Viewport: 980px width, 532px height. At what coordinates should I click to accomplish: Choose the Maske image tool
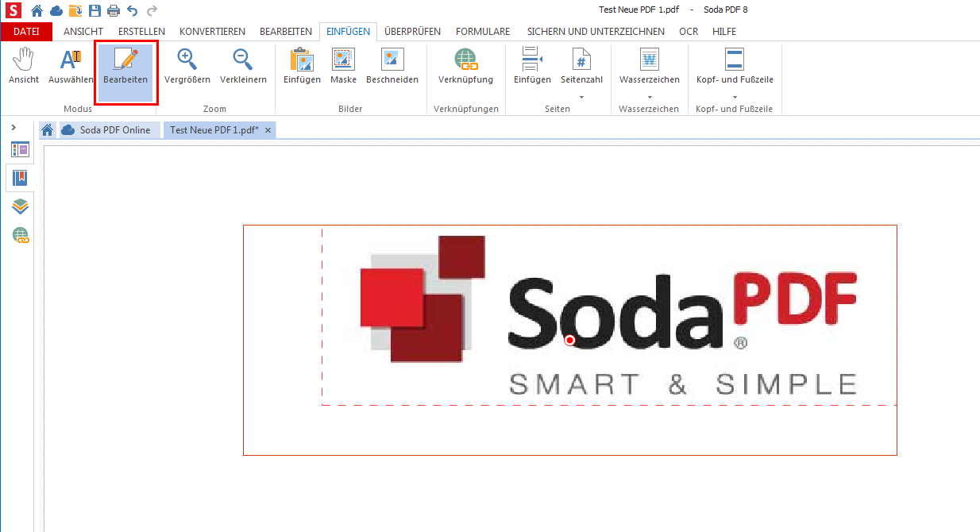343,67
